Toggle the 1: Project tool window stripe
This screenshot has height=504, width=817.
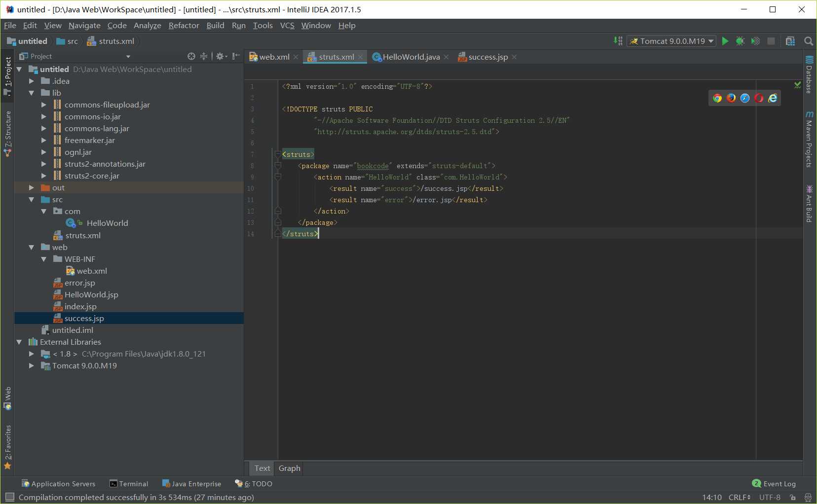(x=7, y=75)
